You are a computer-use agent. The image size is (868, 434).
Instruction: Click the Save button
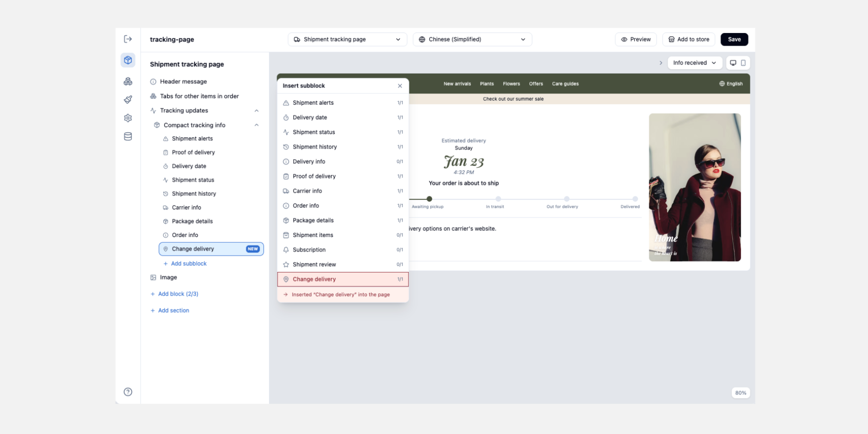pyautogui.click(x=734, y=39)
